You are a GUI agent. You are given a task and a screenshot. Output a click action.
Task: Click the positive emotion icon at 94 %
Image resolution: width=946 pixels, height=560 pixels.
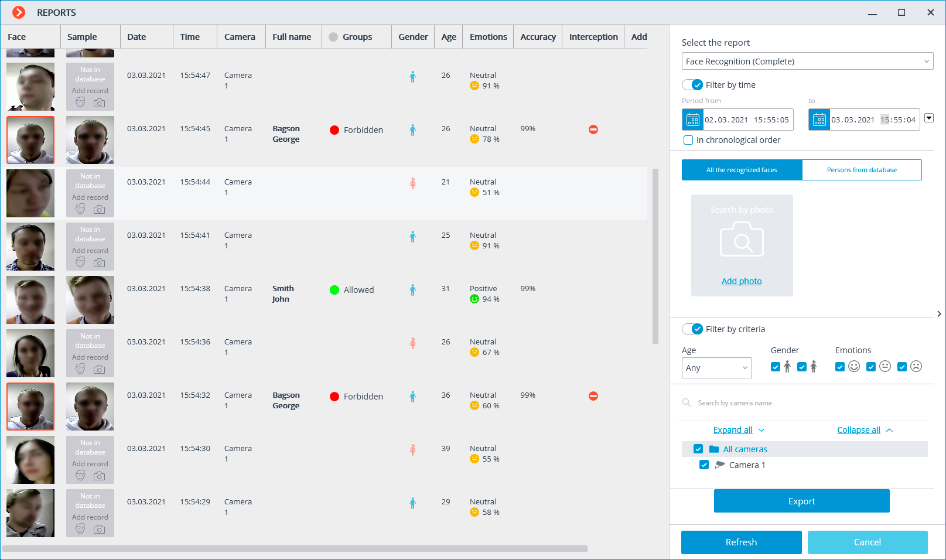tap(474, 299)
